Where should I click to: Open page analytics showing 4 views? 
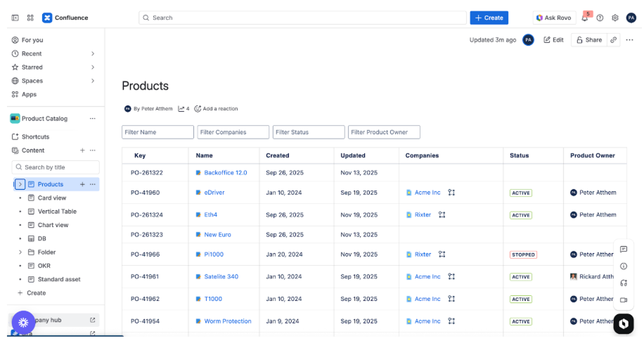[183, 109]
